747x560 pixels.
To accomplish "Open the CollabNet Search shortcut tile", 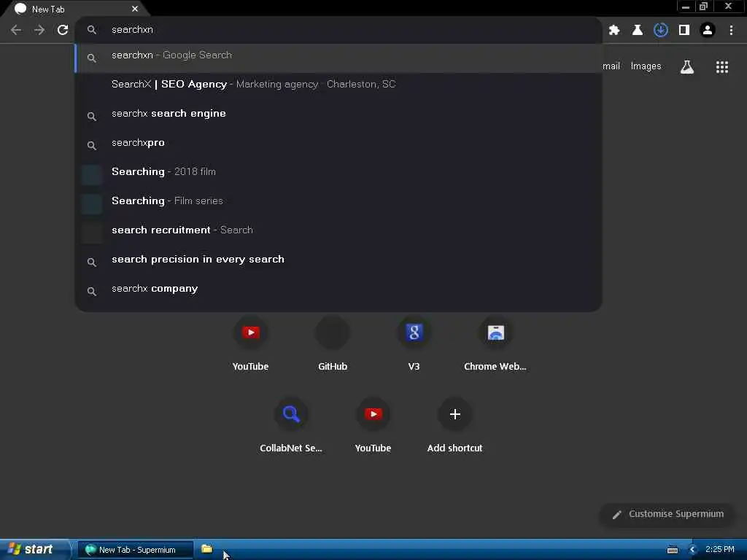I will [x=291, y=426].
